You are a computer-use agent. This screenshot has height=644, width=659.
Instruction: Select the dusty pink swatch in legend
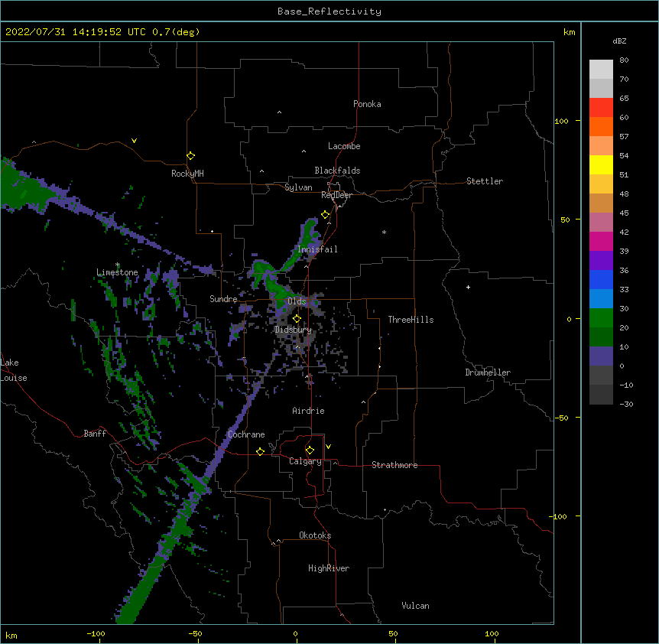pos(601,223)
